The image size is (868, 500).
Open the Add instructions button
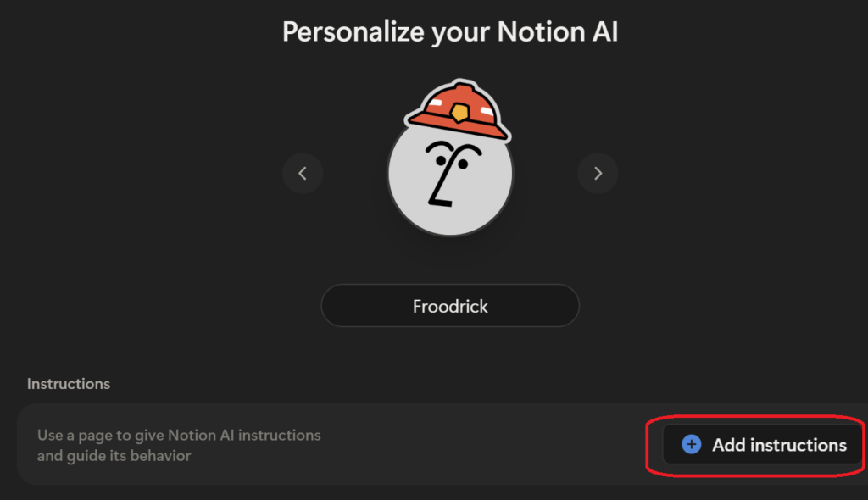tap(763, 444)
